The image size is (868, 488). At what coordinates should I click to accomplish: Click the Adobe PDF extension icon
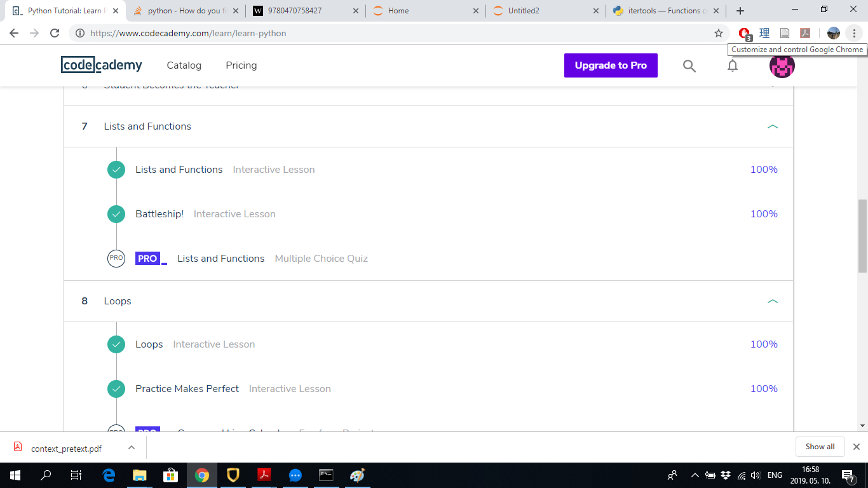[804, 33]
